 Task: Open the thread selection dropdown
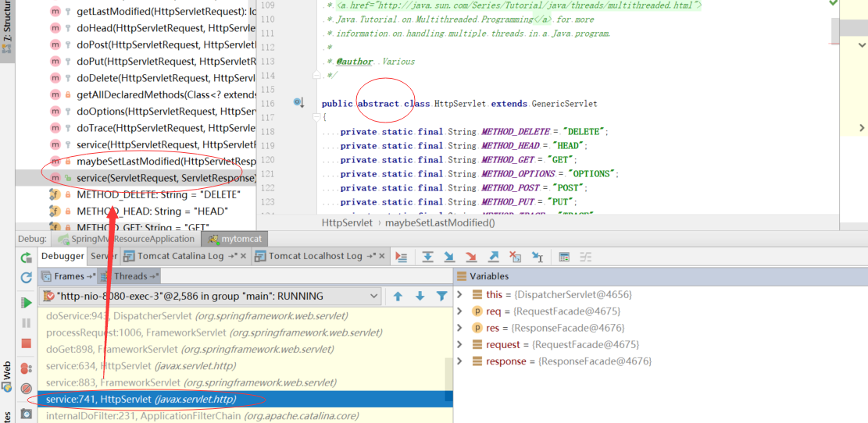pyautogui.click(x=210, y=297)
